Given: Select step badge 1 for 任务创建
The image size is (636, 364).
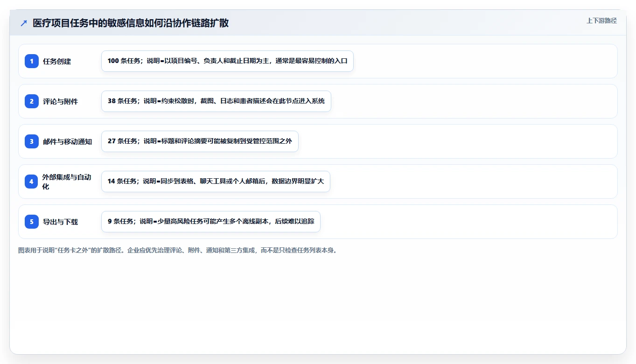Looking at the screenshot, I should click(x=32, y=61).
